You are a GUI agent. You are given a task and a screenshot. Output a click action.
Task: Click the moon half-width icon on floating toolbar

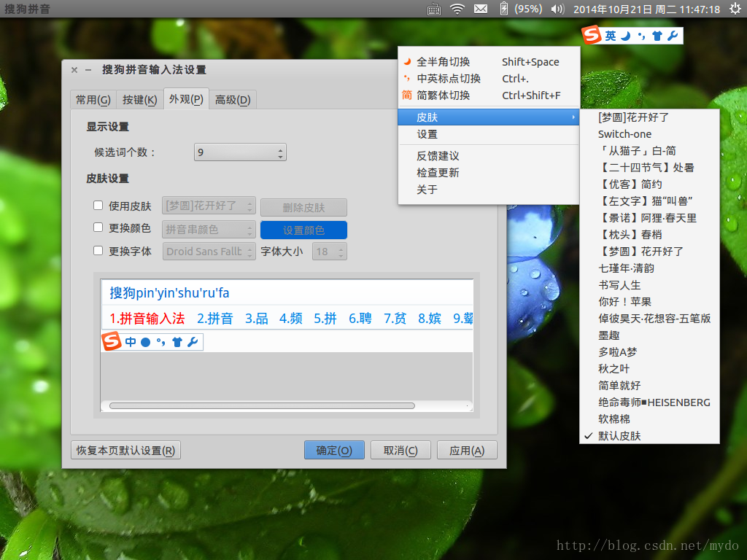(x=626, y=36)
